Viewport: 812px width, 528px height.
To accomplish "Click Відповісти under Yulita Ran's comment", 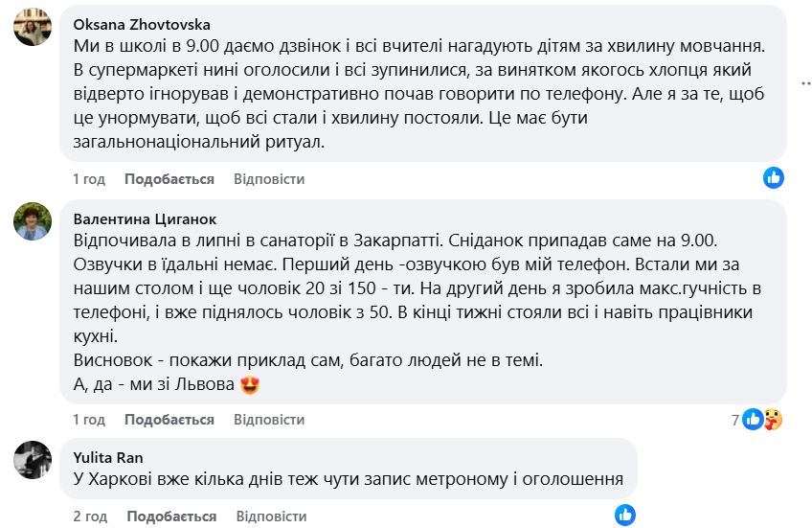I will click(x=269, y=517).
